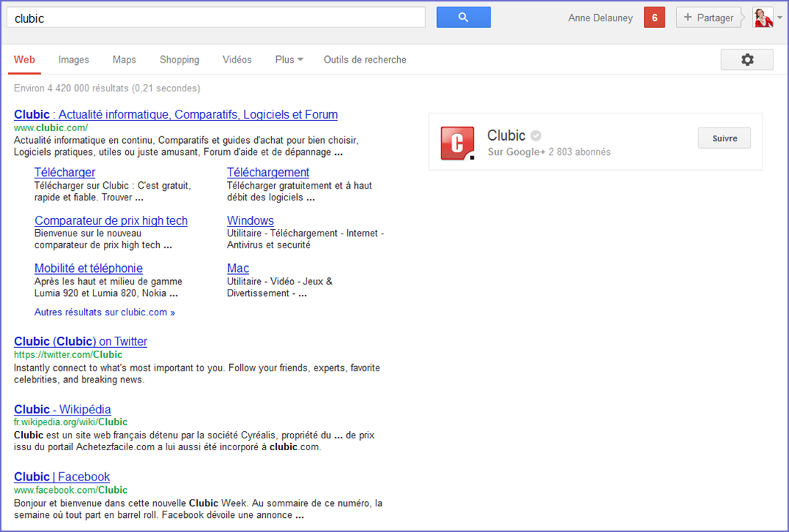Click description 'Après les haut et milieu de gamme'
The width and height of the screenshot is (789, 532).
tap(108, 287)
